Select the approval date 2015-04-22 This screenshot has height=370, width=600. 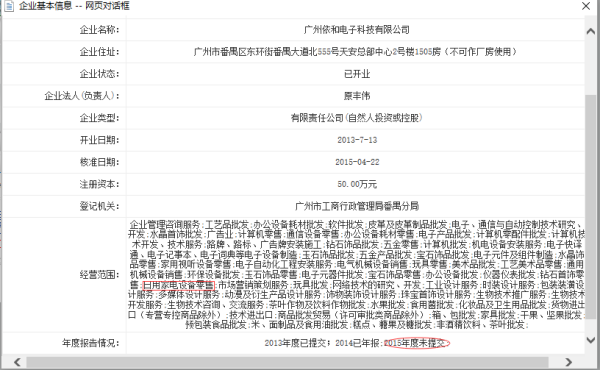coord(357,162)
